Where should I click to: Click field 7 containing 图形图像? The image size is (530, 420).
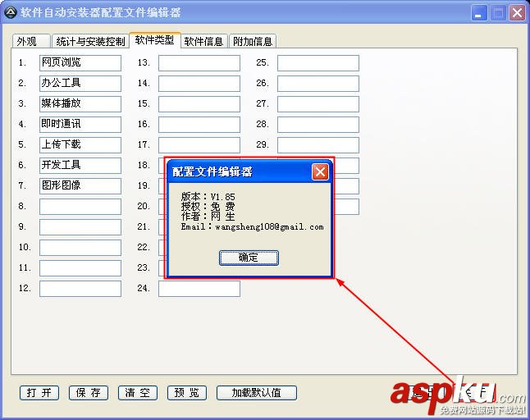80,186
